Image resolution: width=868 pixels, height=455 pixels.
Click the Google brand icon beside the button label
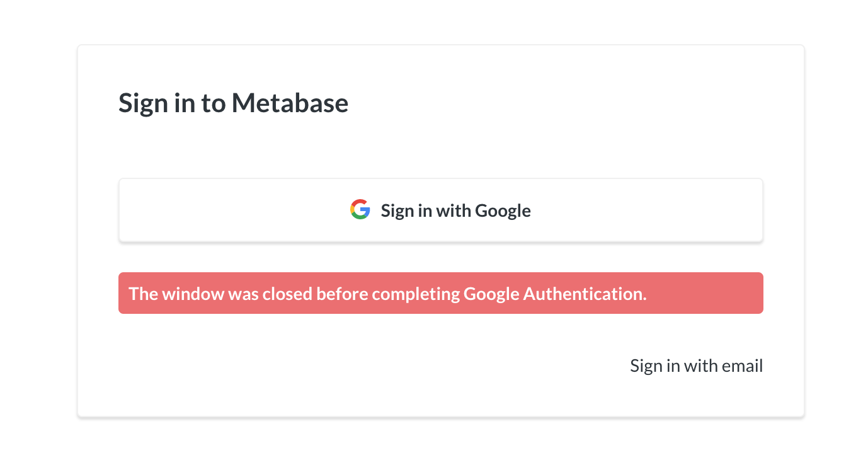click(360, 209)
